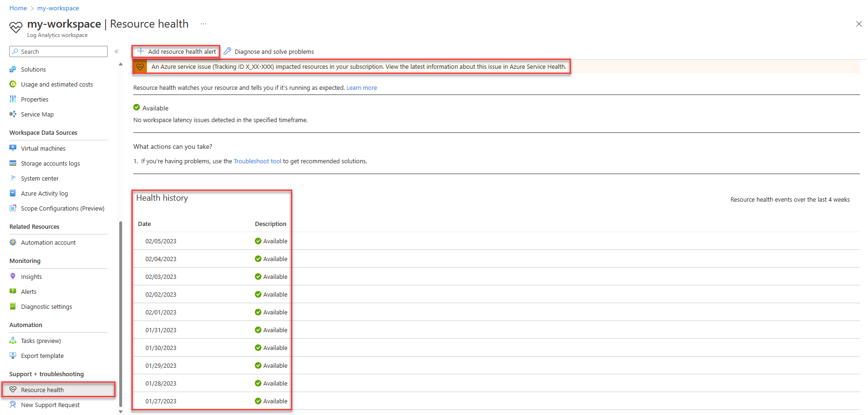The image size is (868, 415).
Task: Click the 02/04/2023 date cell
Action: pos(161,259)
